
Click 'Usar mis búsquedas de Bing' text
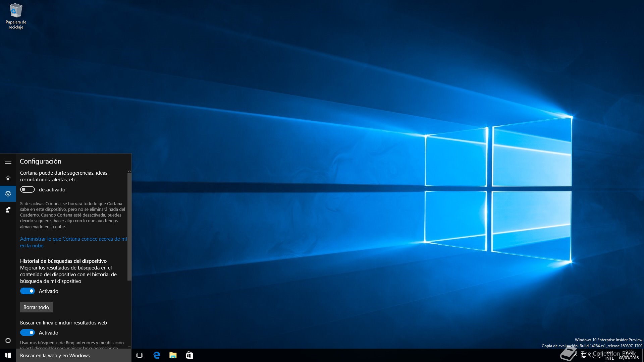point(72,345)
